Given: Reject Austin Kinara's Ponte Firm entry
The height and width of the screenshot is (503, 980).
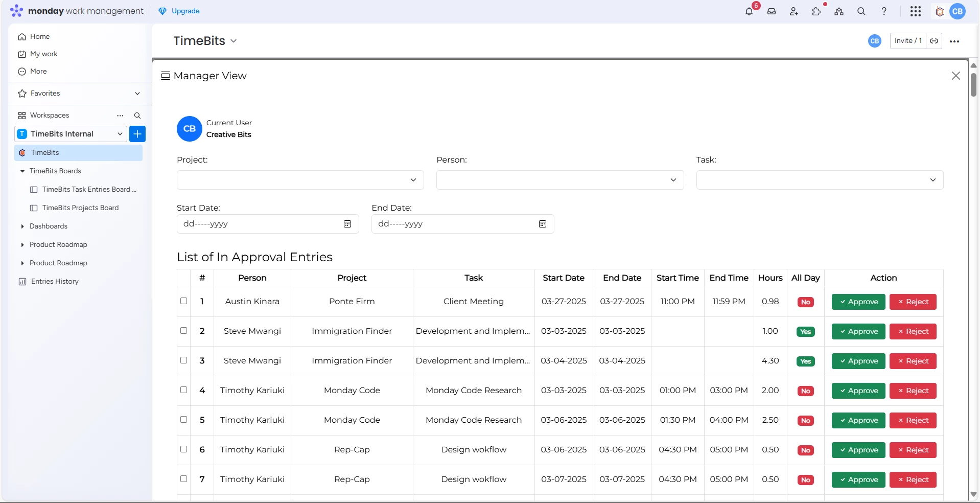Looking at the screenshot, I should click(913, 302).
